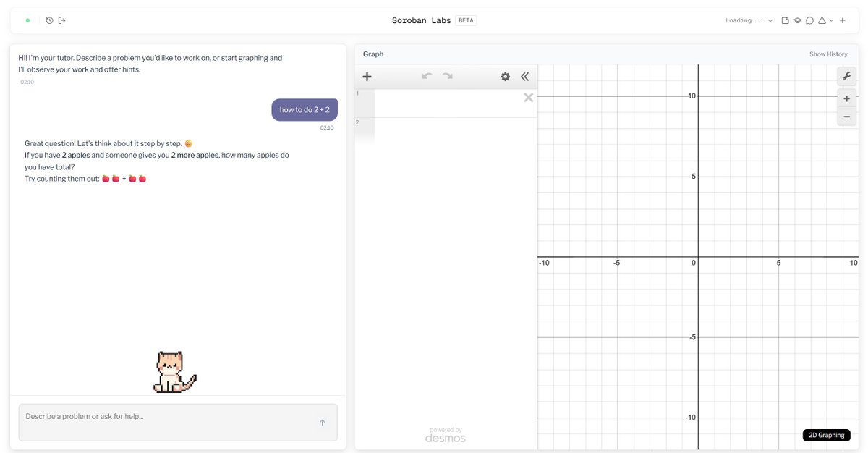Viewport: 868px width, 453px height.
Task: Click the Desmos undo arrow
Action: tap(427, 76)
